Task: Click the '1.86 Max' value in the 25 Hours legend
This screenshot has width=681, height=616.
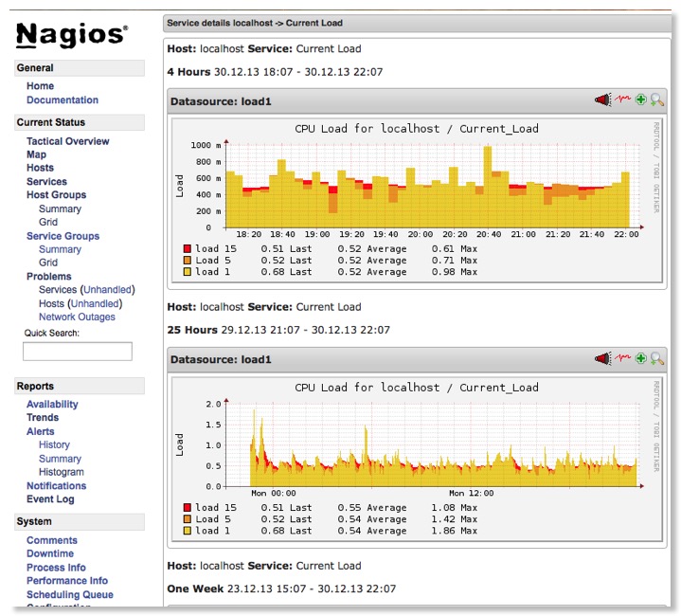Action: [x=455, y=531]
